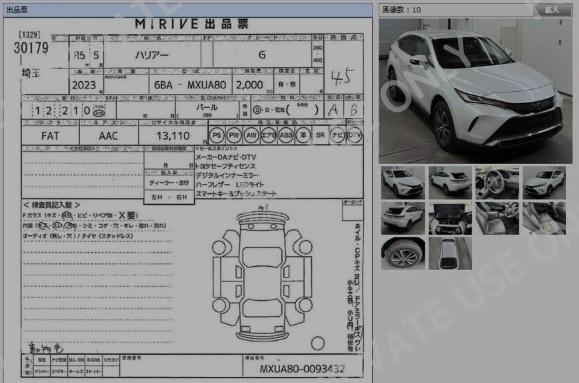Click the circled PW equipment mark
This screenshot has height=383, width=579.
coord(234,136)
